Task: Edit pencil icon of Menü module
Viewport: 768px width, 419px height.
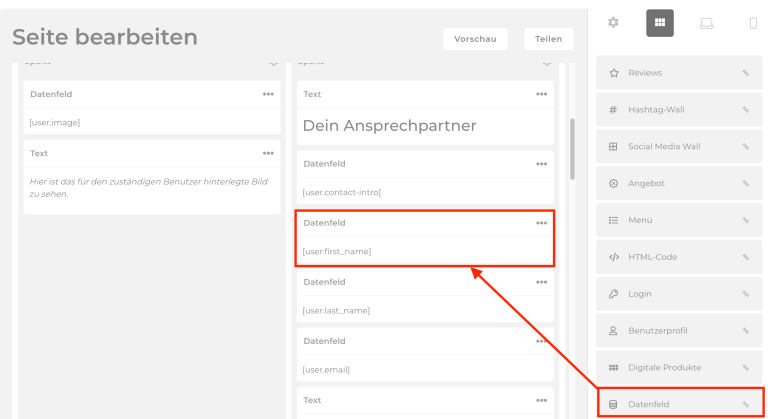Action: [745, 220]
